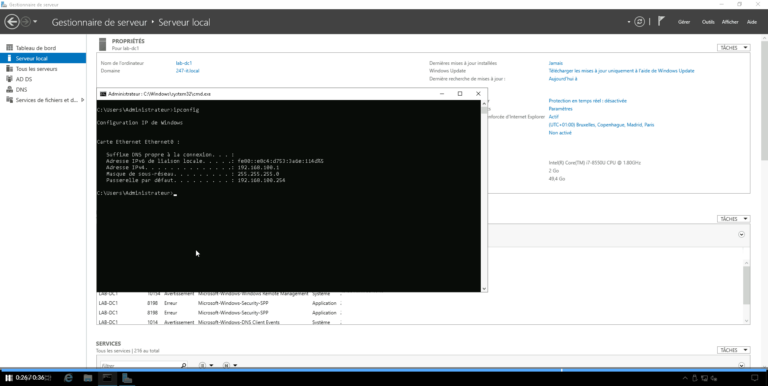This screenshot has width=768, height=386.
Task: Seek on the blue video progress bar
Action: tap(384, 370)
